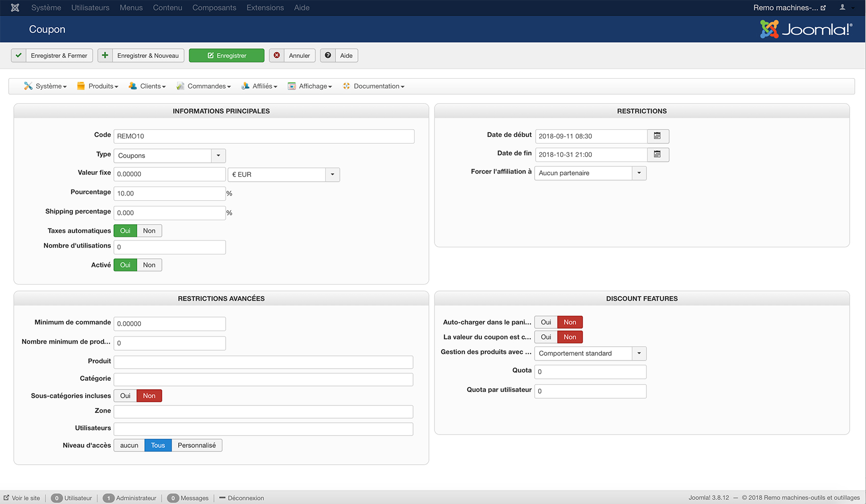Viewport: 866px width, 504px height.
Task: Click the plus icon for Enregistrer & Nouveau
Action: [105, 55]
